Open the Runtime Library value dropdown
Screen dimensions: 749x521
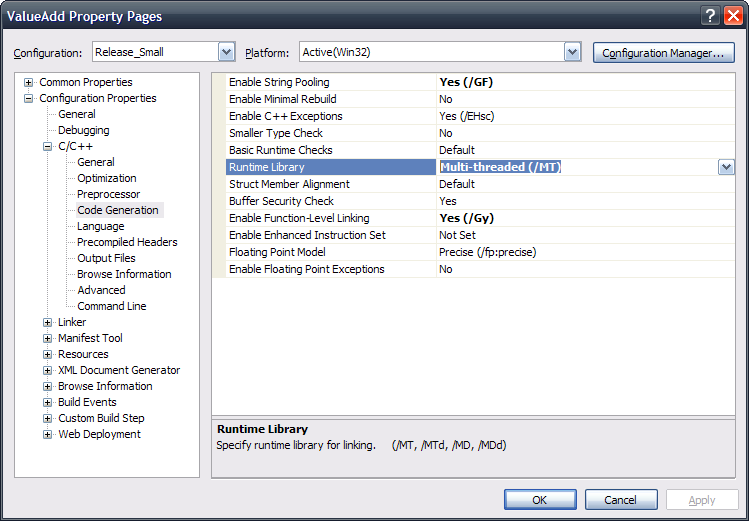[726, 168]
